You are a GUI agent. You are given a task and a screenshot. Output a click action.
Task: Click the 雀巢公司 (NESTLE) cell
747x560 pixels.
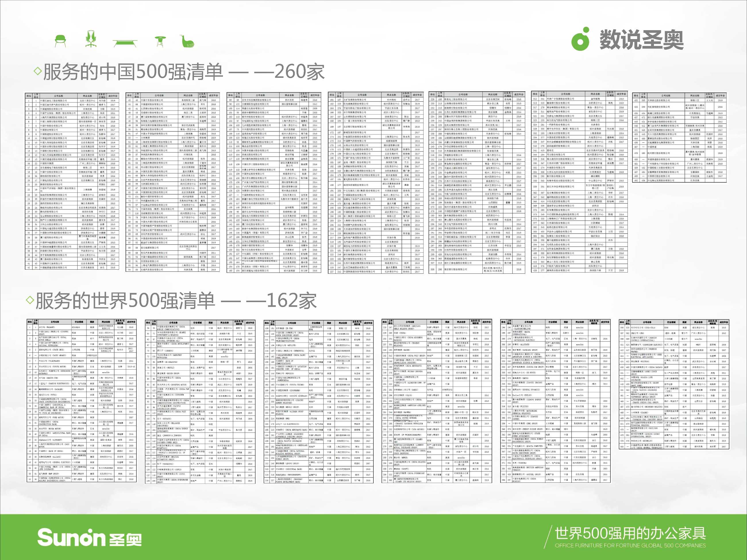click(x=174, y=368)
